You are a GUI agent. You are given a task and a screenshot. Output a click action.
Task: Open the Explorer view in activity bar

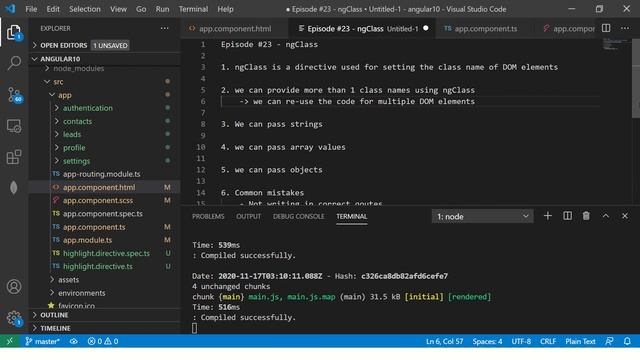(14, 32)
